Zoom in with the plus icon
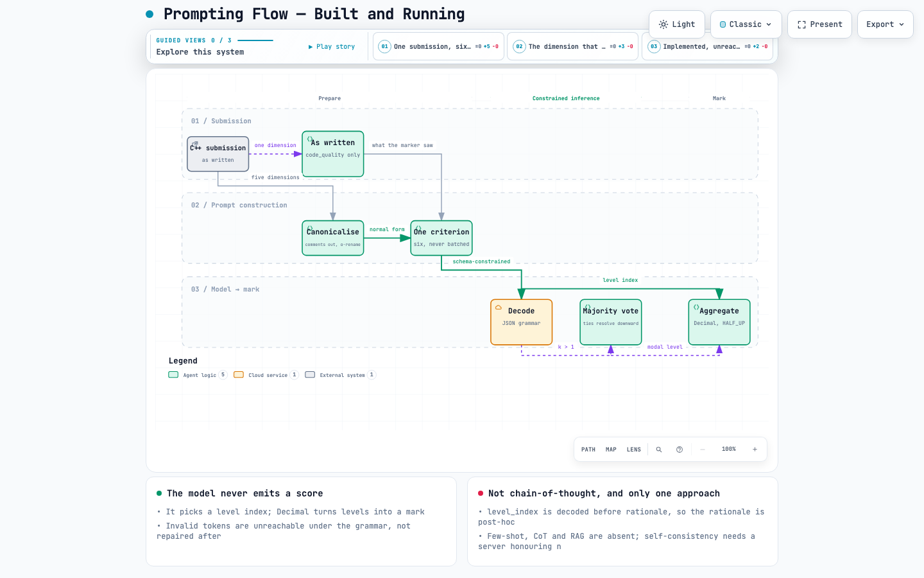Image resolution: width=924 pixels, height=578 pixels. pyautogui.click(x=755, y=450)
